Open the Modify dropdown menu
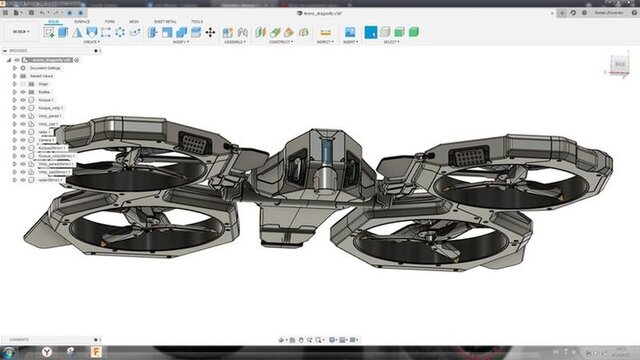The image size is (640, 360). (x=181, y=42)
